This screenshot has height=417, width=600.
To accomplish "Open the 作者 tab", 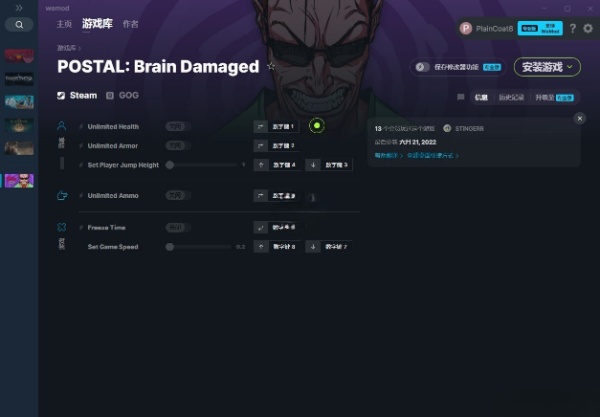I will tap(130, 24).
